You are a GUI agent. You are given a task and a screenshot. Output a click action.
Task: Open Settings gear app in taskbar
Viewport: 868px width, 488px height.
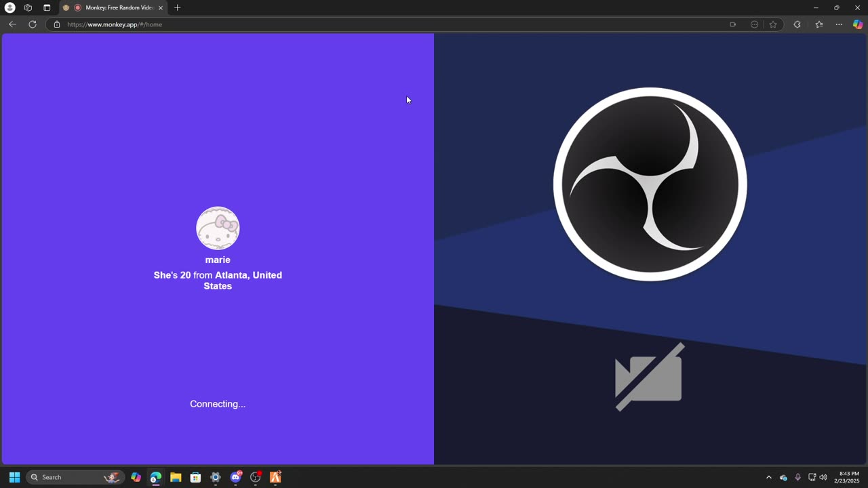(x=216, y=477)
